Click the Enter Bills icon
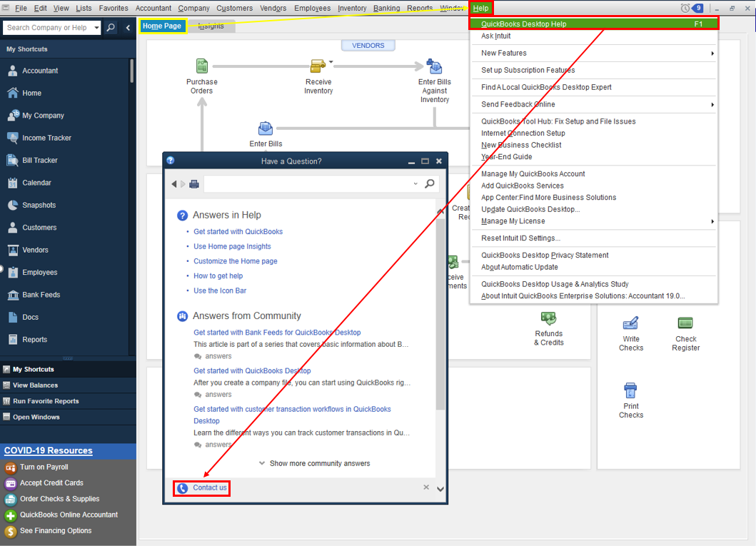This screenshot has height=546, width=756. (265, 128)
